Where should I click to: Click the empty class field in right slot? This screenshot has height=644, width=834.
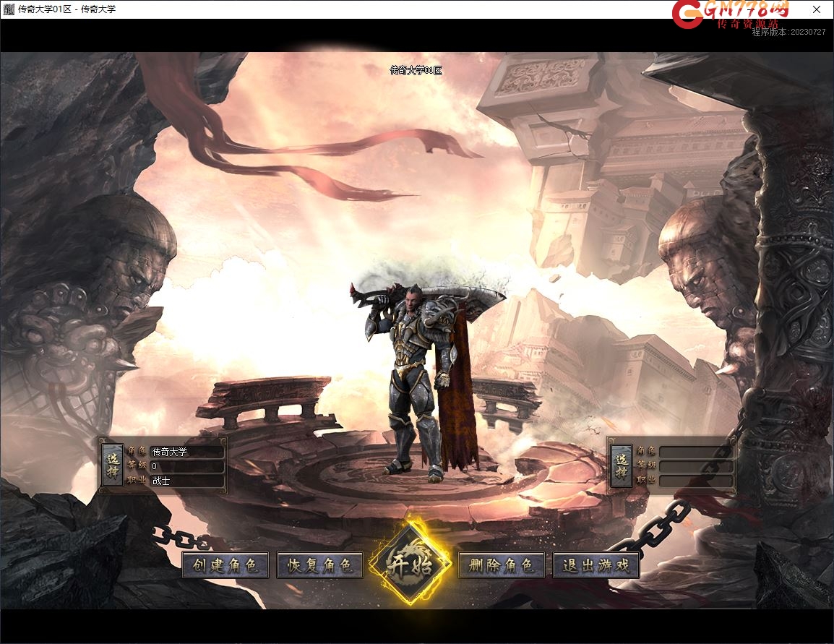(696, 481)
